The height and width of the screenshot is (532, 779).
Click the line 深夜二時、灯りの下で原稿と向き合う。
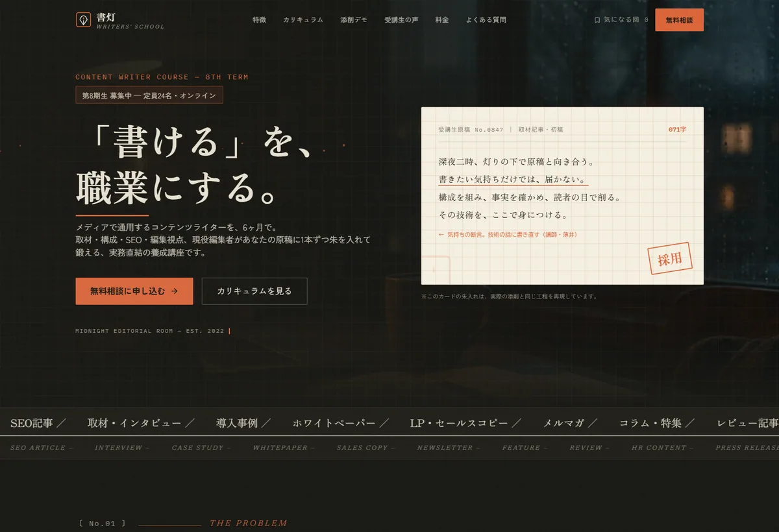pyautogui.click(x=516, y=162)
